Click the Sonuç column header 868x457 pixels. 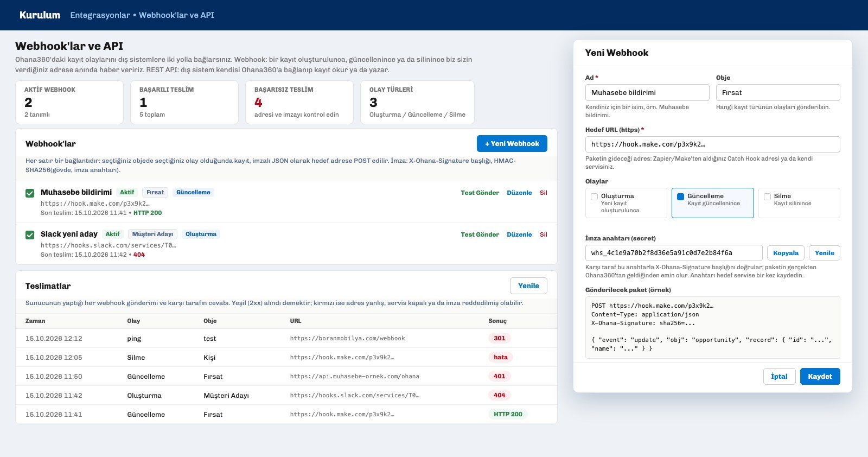(x=497, y=321)
